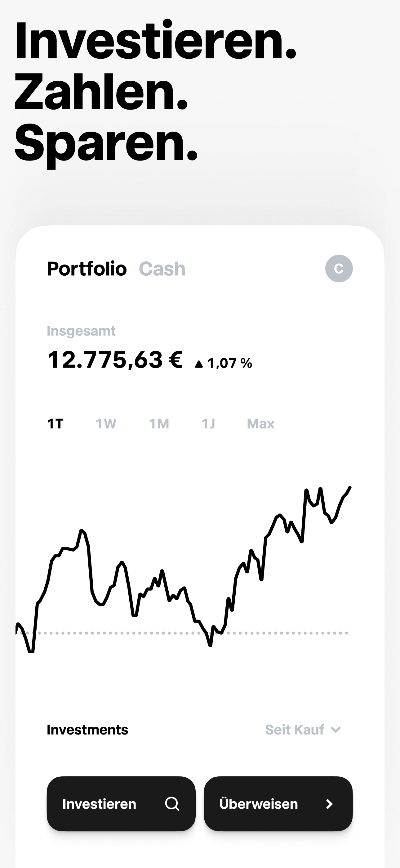Switch chart to 1W range
Screen dimensions: 400x868
point(106,423)
